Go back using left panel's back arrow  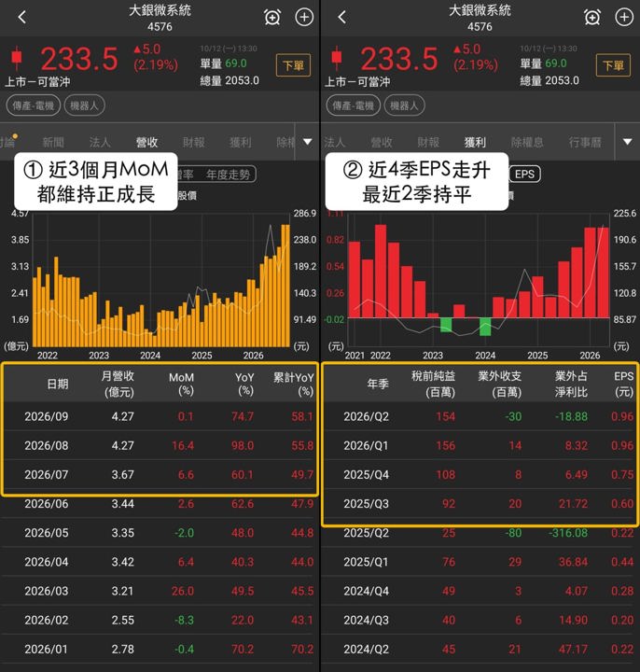(22, 17)
